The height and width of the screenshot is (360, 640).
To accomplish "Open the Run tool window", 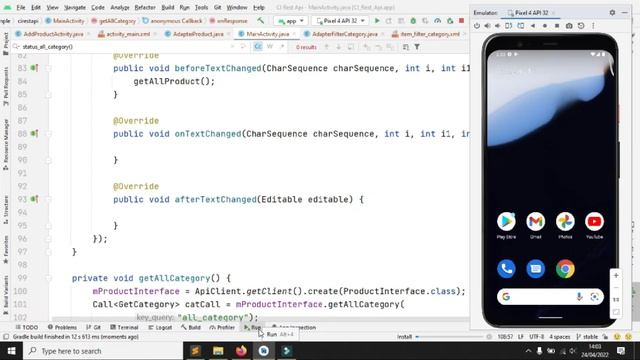I will [253, 327].
